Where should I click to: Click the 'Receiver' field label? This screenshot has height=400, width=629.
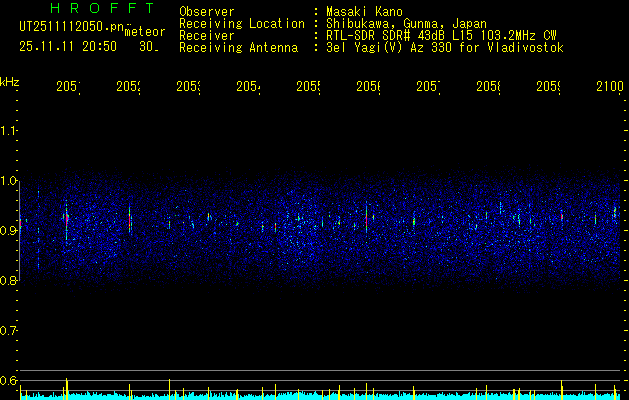pos(207,36)
